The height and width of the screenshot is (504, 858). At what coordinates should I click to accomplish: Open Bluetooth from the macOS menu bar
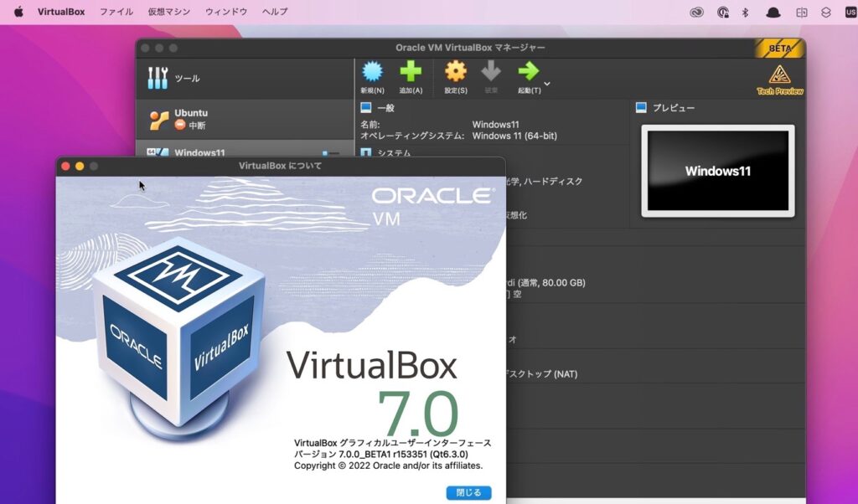747,12
